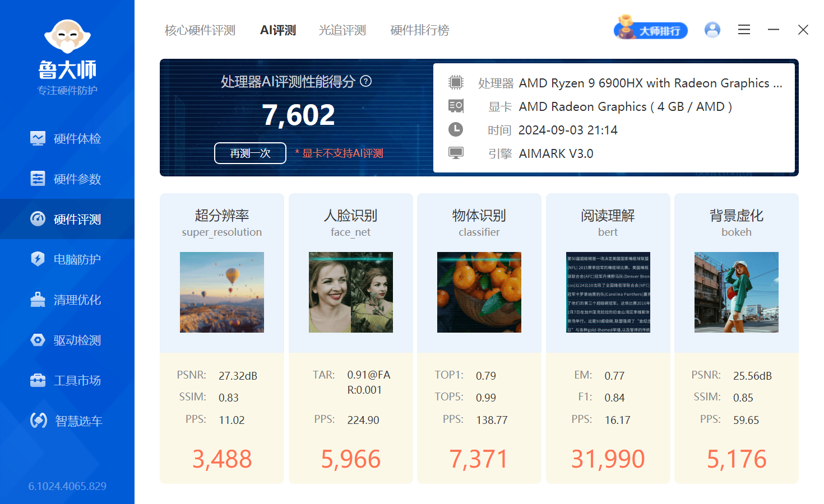
Task: Click the 超分辨率 card title
Action: [222, 216]
